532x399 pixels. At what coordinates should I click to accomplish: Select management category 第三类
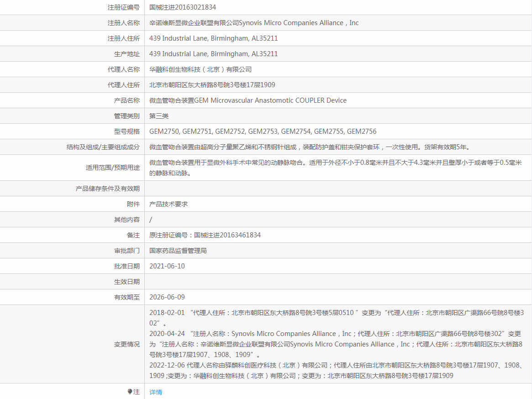point(159,116)
